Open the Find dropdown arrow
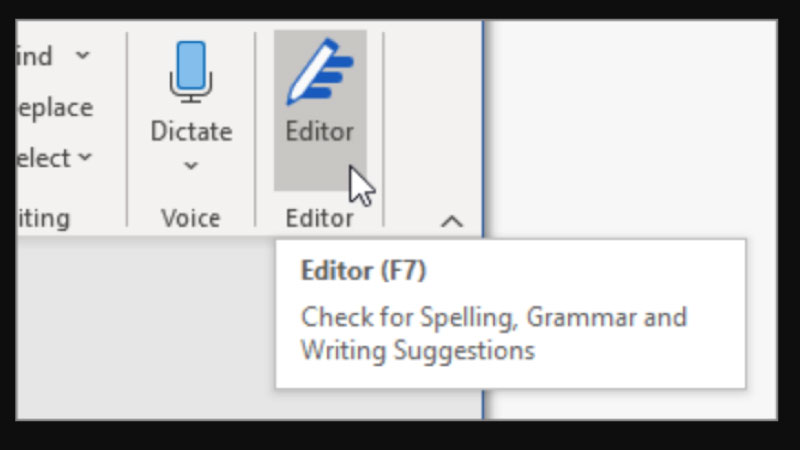The image size is (800, 450). [83, 55]
